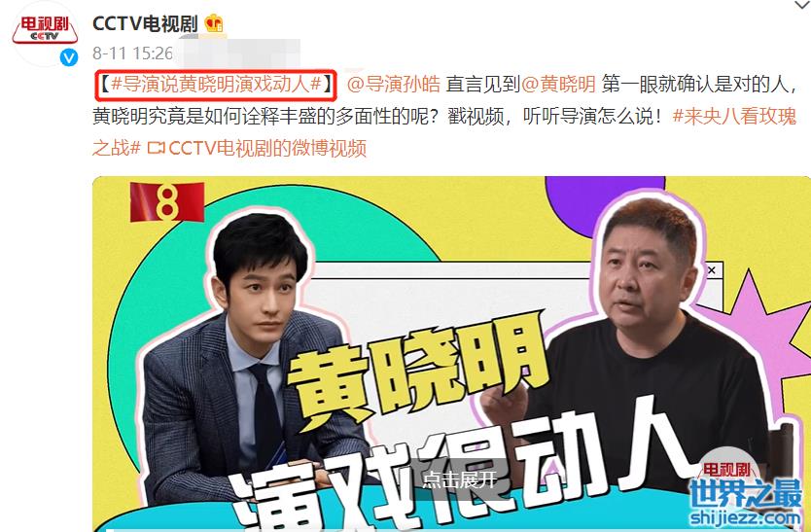Open the @导演孙皓 mention
This screenshot has height=532, width=811.
tap(394, 84)
